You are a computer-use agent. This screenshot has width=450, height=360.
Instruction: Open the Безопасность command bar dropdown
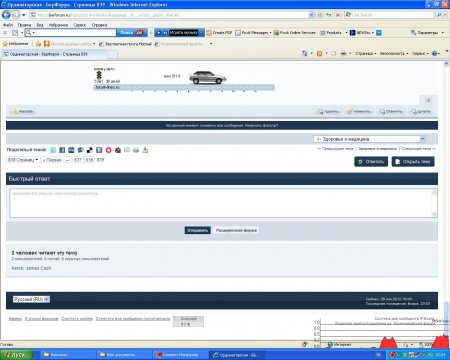[x=394, y=54]
